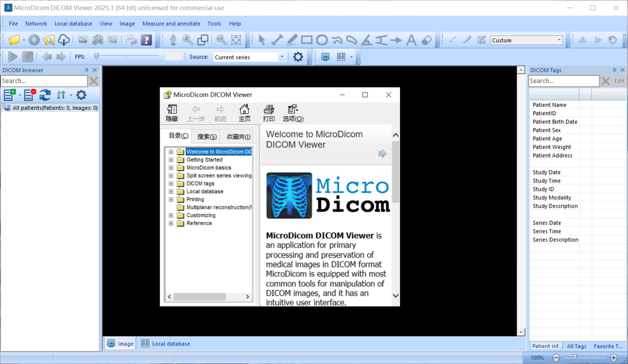This screenshot has width=628, height=364.
Task: Open DICOM browser settings gear
Action: point(81,95)
